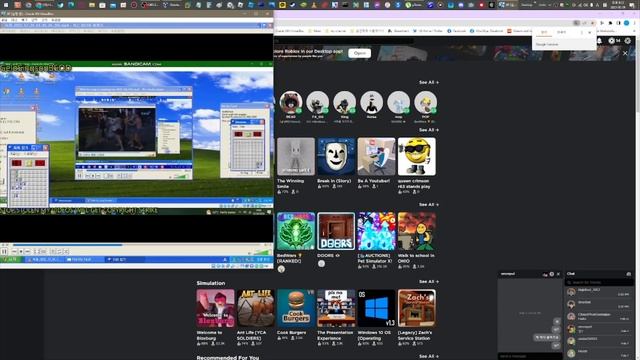
Task: Click the Roblox chat search field
Action: [598, 282]
